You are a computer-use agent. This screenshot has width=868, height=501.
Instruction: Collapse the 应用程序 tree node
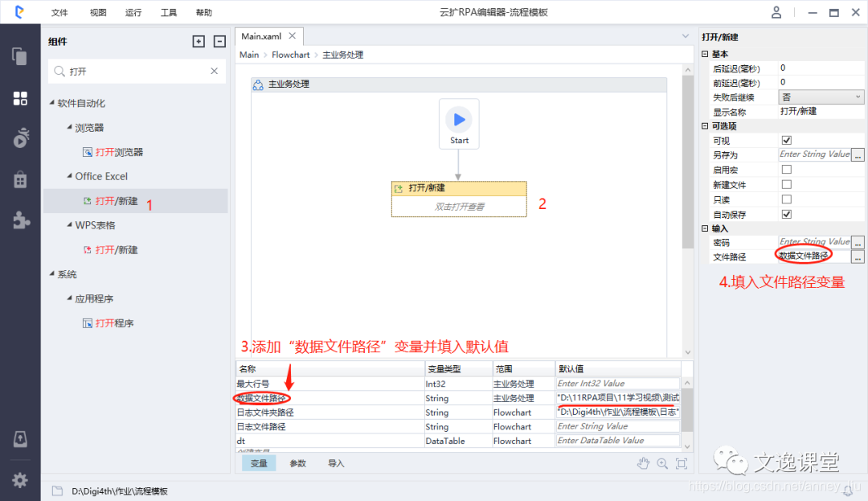pyautogui.click(x=70, y=298)
